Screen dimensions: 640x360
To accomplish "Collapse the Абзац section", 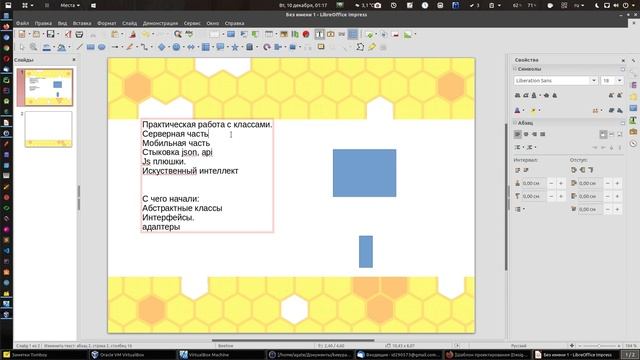I will coord(515,123).
